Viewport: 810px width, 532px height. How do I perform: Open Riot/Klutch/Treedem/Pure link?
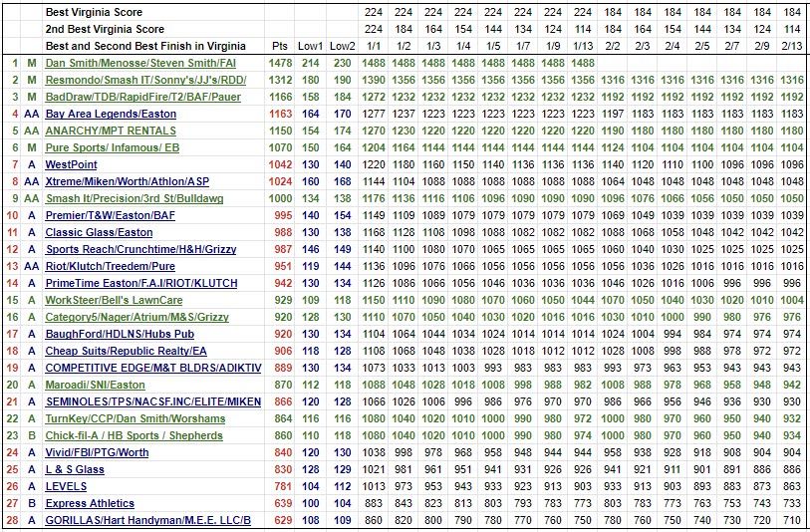click(110, 267)
